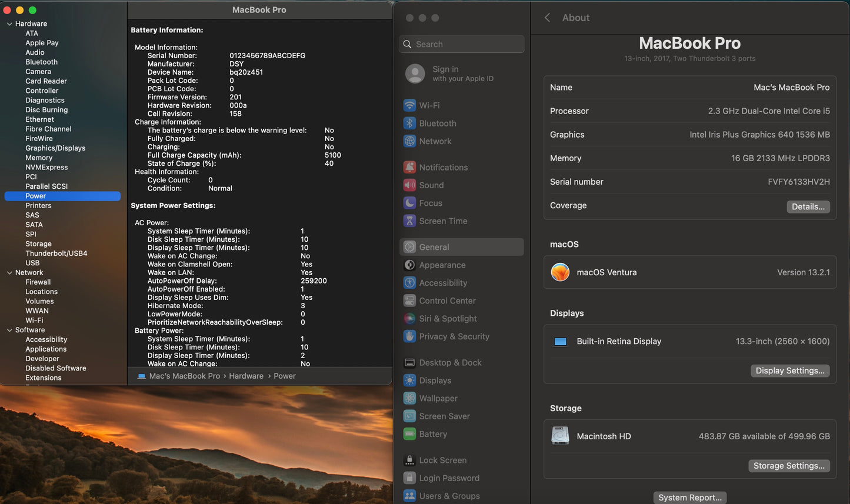850x504 pixels.
Task: Click the Siri & Spotlight icon
Action: click(409, 319)
